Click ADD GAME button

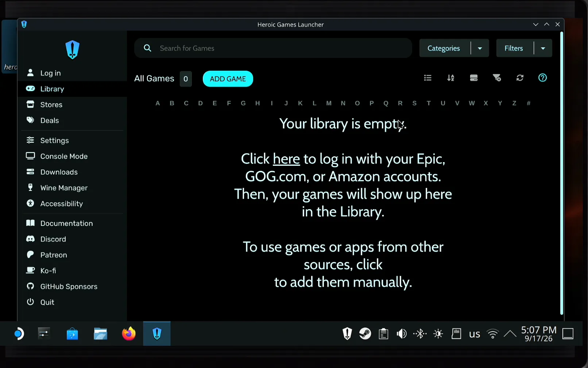coord(228,79)
